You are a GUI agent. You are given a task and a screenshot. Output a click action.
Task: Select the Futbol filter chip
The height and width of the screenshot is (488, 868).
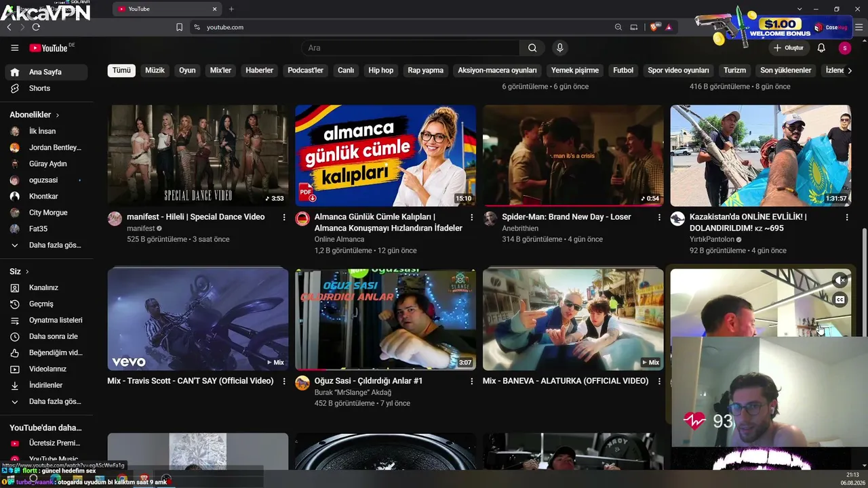[x=623, y=70]
